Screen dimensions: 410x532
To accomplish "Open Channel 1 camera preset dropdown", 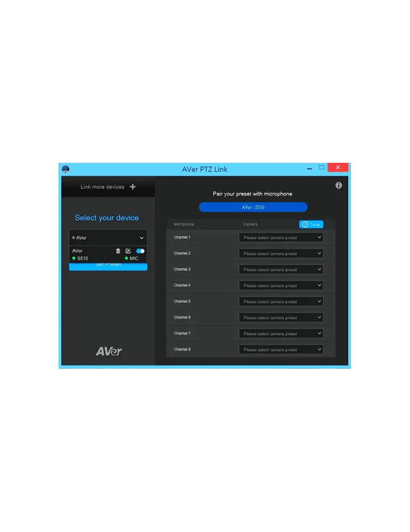I will [x=281, y=237].
